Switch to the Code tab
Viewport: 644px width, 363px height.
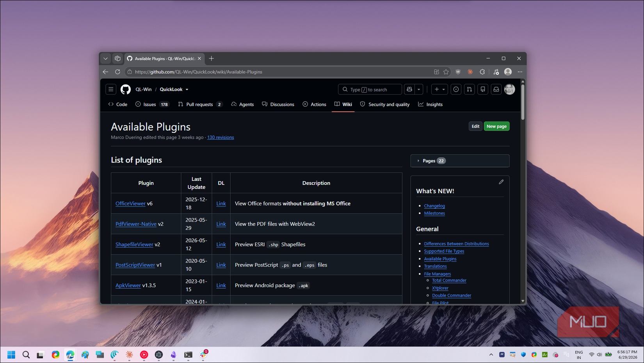[x=118, y=104]
